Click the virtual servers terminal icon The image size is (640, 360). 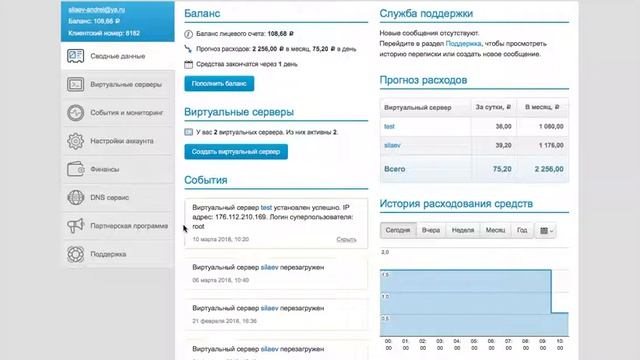pos(76,84)
